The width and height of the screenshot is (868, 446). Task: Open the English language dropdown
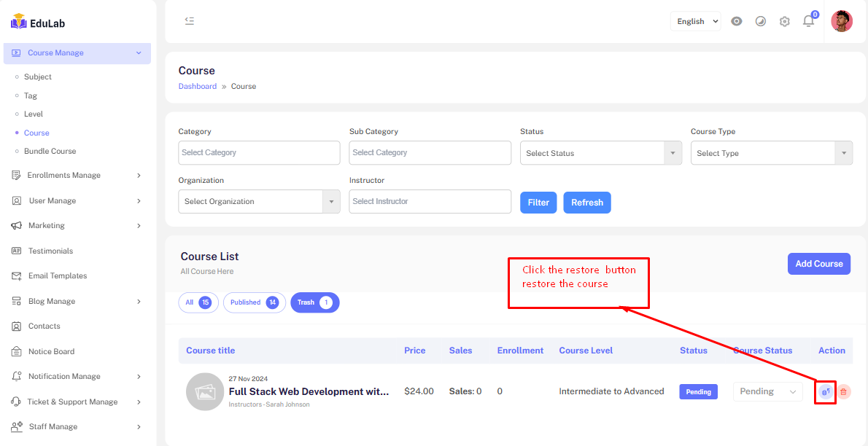tap(696, 21)
